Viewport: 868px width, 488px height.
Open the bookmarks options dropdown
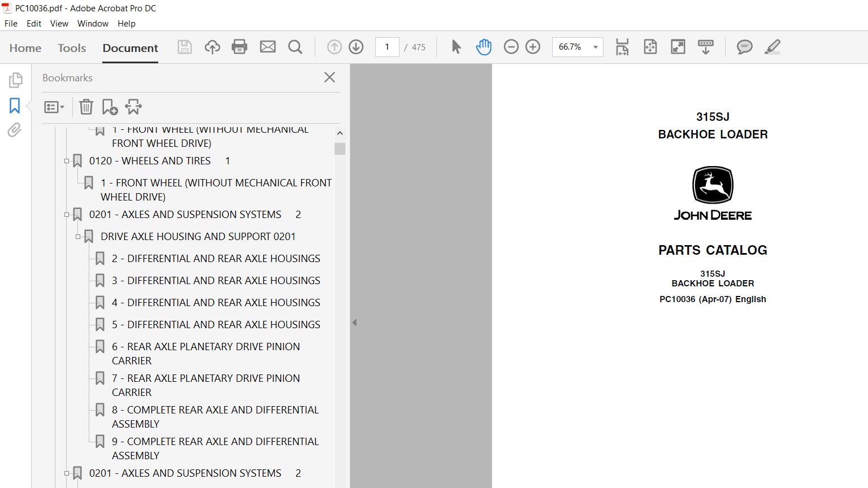(54, 107)
